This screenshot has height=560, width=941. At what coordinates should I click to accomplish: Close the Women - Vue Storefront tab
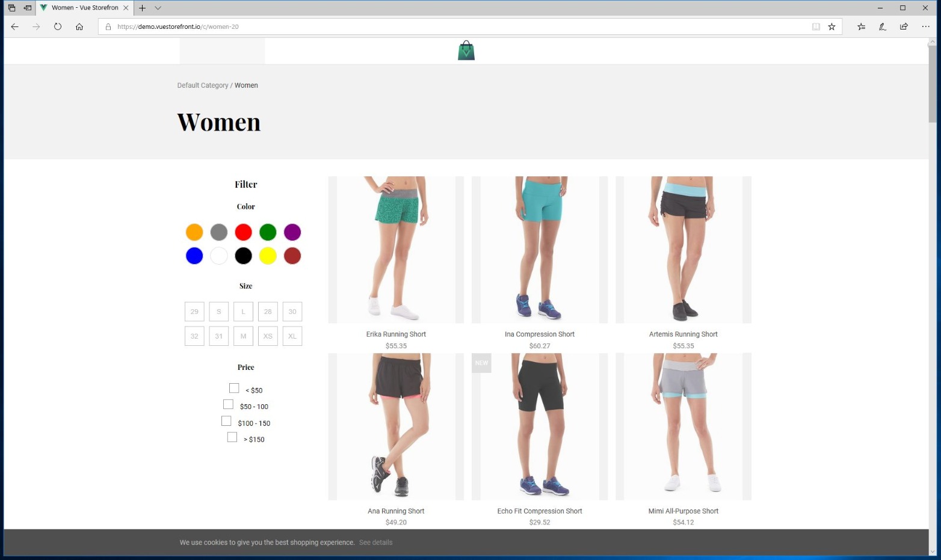[x=126, y=8]
